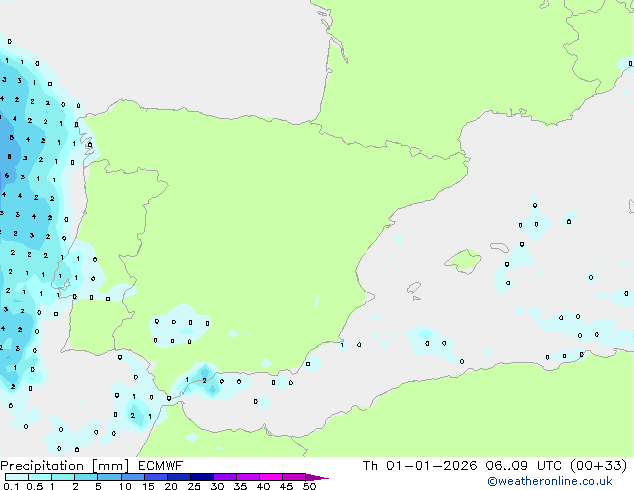Click the 0.1–0.5 mm palest cyan legend swatch
634x490 pixels.
17,477
